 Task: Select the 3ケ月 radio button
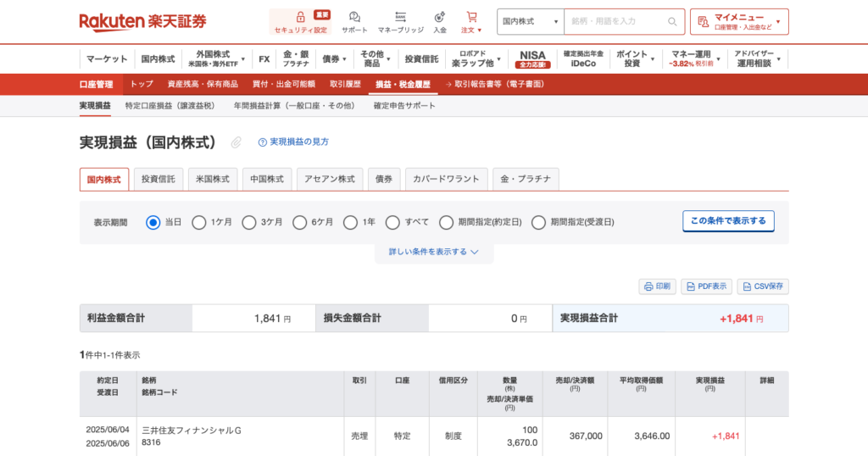(x=249, y=222)
